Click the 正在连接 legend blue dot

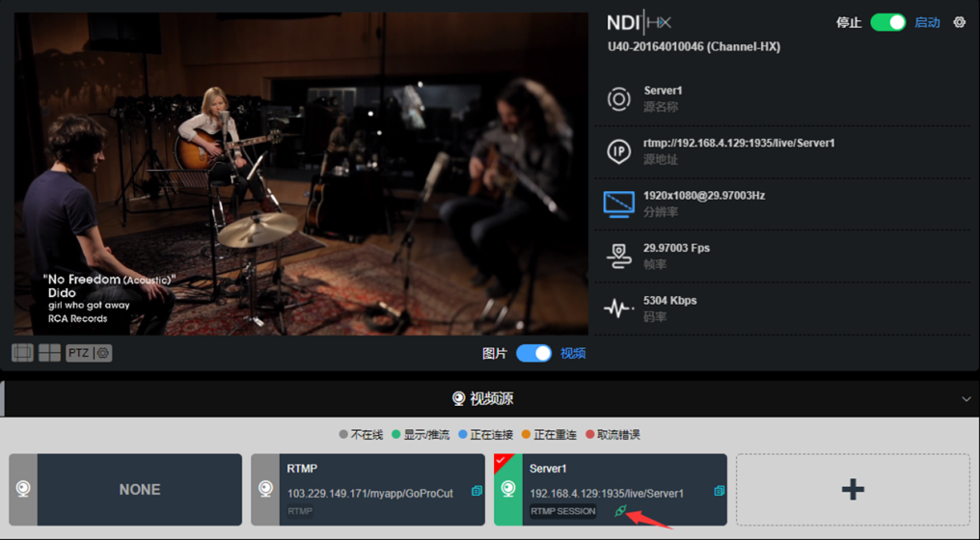[x=462, y=434]
